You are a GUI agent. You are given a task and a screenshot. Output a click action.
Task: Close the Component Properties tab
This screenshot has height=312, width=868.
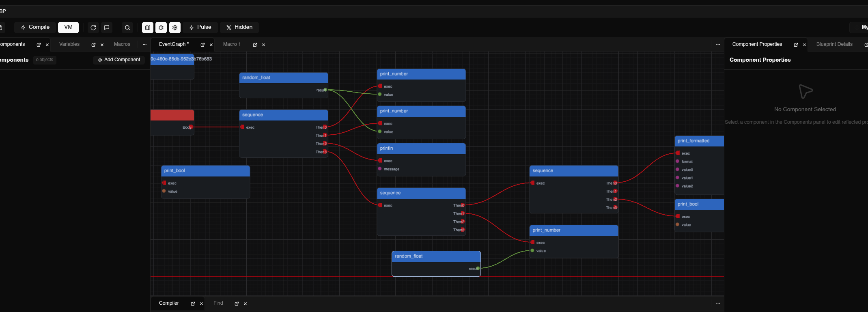pos(804,45)
